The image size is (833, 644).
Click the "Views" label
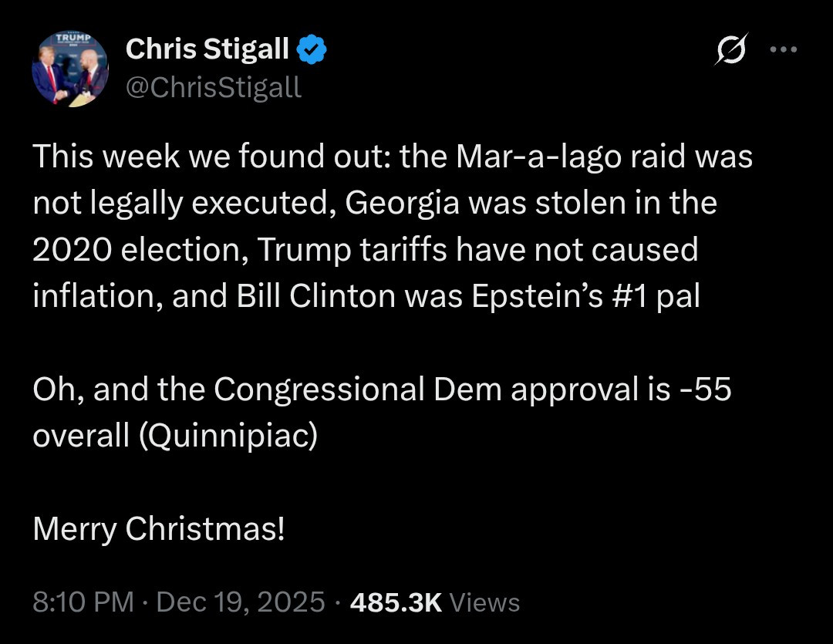(x=484, y=602)
